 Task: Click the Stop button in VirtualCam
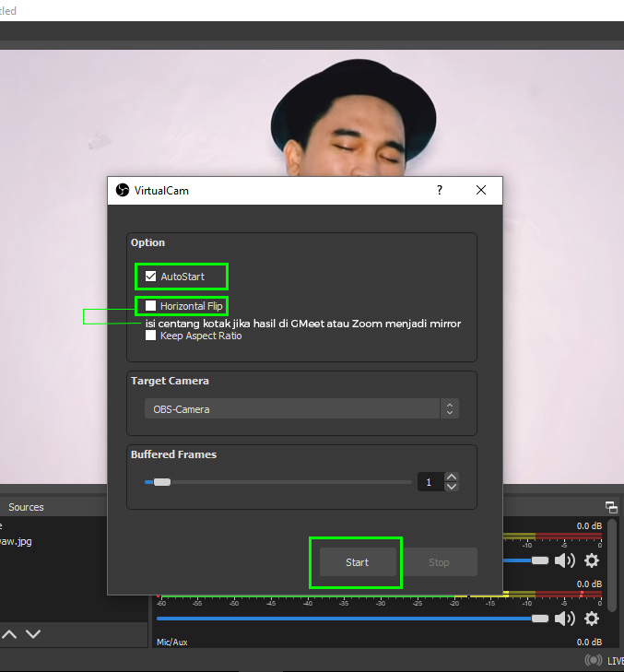point(440,562)
